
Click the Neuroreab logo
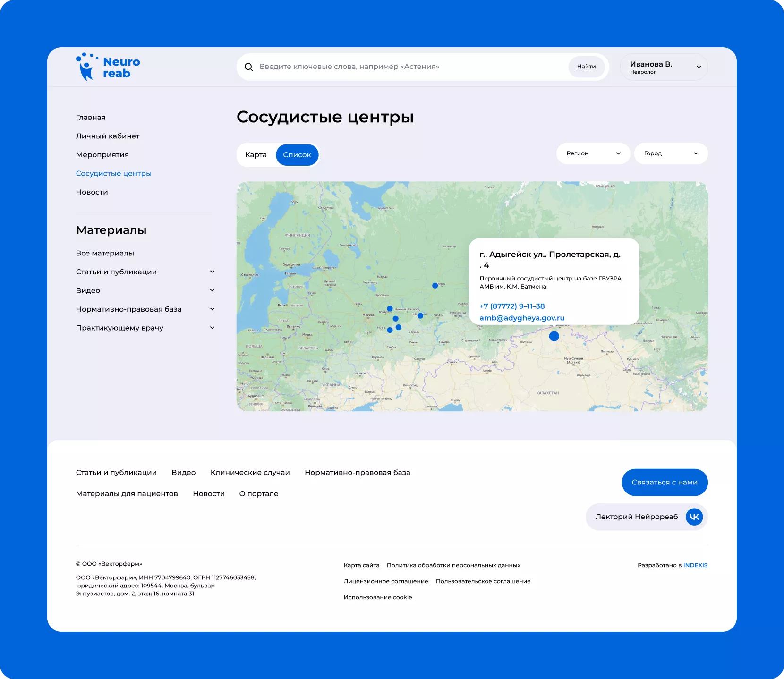click(x=108, y=67)
